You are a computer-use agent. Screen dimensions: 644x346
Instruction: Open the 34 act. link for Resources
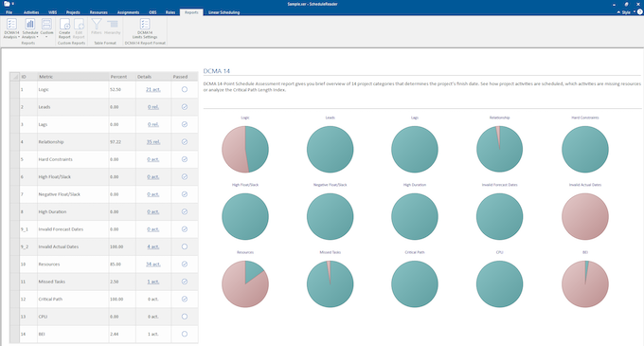(153, 264)
